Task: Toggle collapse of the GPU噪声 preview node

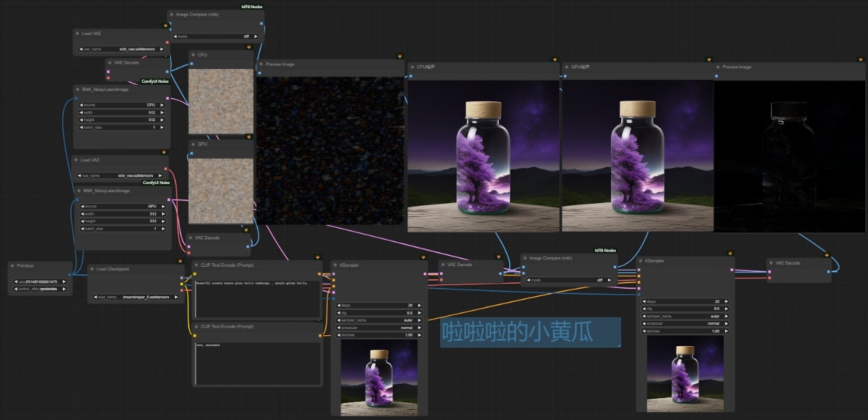Action: point(567,67)
